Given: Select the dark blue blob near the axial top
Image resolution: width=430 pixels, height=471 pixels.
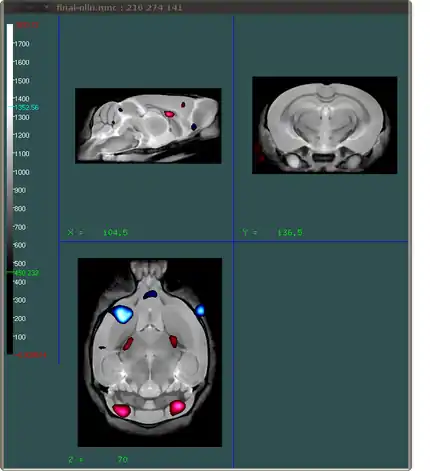Looking at the screenshot, I should pyautogui.click(x=150, y=295).
